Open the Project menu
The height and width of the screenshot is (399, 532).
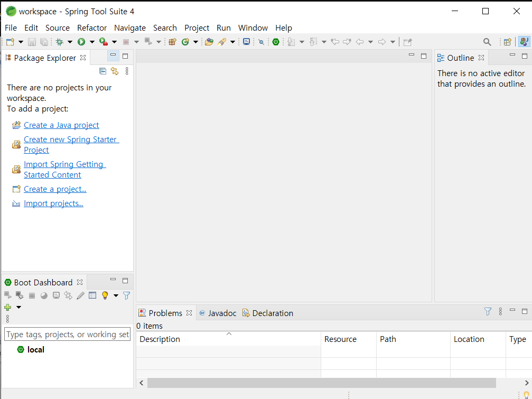197,28
